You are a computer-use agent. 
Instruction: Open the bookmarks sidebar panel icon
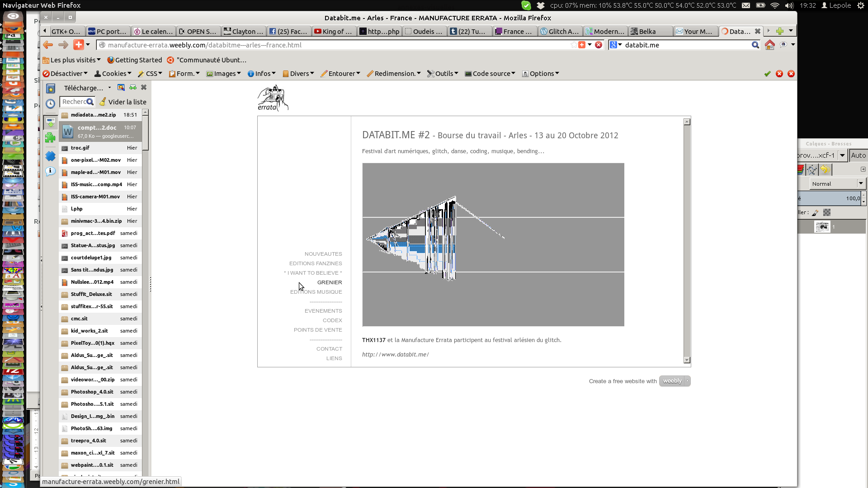tap(51, 89)
